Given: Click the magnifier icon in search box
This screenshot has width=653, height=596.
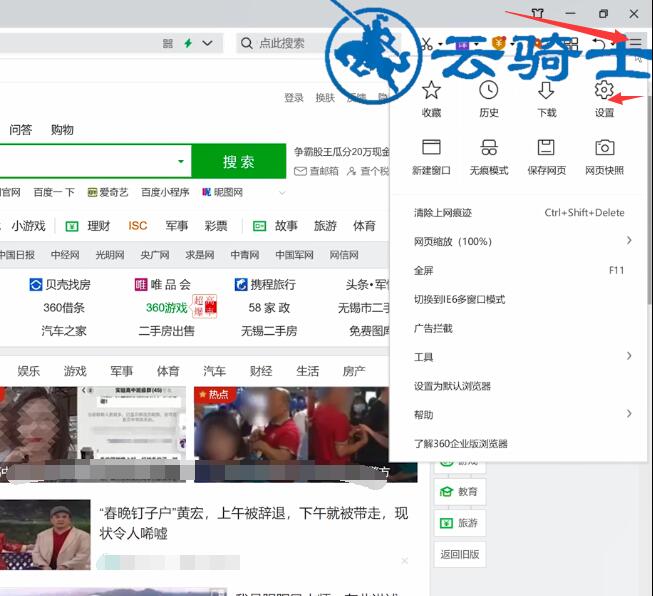Looking at the screenshot, I should click(247, 43).
